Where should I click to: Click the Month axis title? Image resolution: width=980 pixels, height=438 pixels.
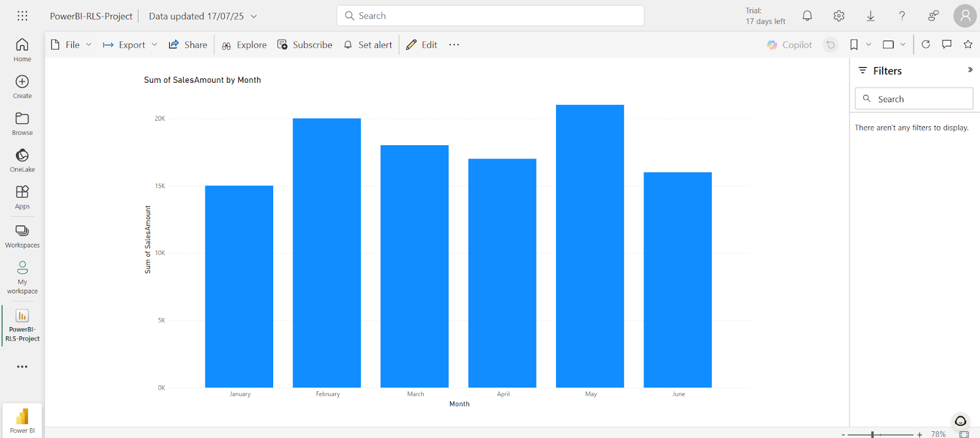coord(459,404)
